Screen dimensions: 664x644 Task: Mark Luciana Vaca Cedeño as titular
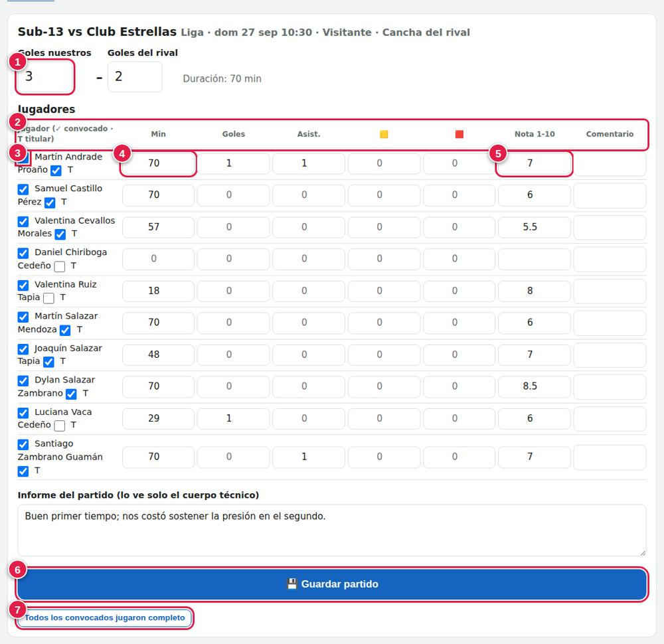pyautogui.click(x=60, y=425)
